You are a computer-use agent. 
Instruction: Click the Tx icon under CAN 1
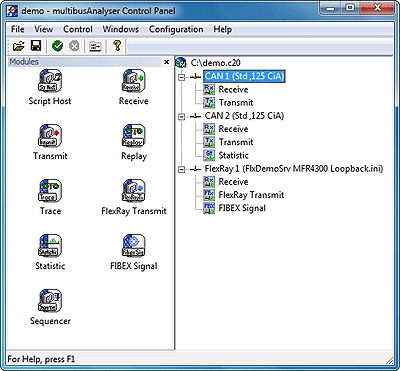[x=209, y=102]
